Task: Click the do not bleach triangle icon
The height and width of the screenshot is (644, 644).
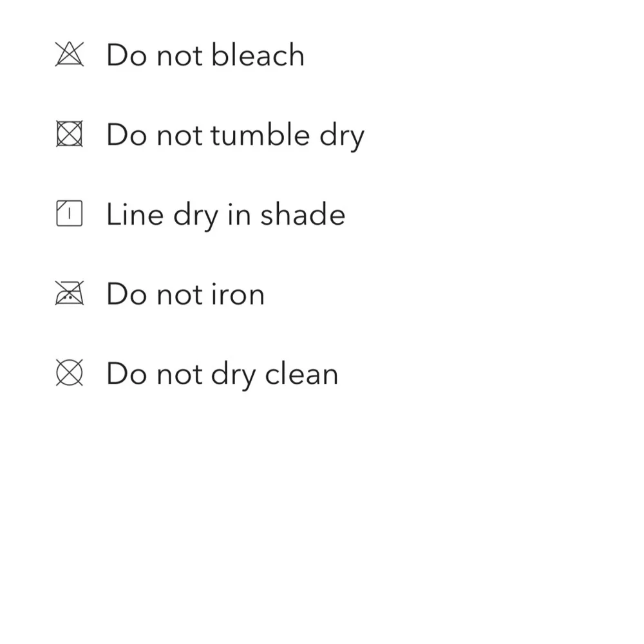Action: tap(70, 55)
